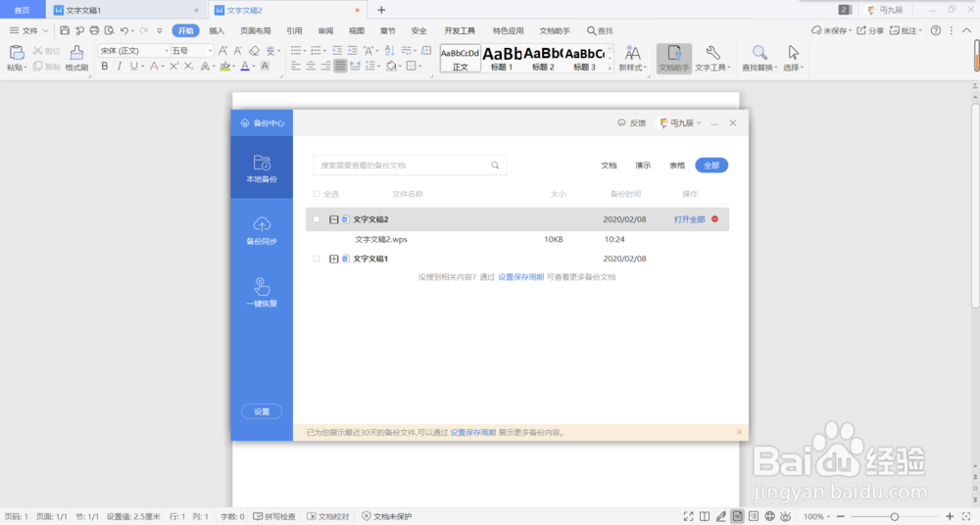This screenshot has height=525, width=980.
Task: Toggle 拼写检查 in status bar
Action: (274, 516)
